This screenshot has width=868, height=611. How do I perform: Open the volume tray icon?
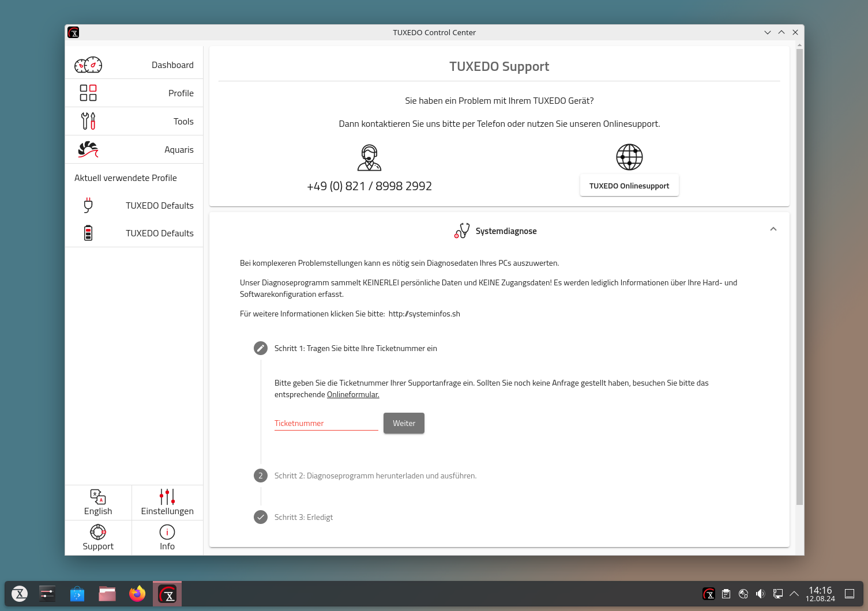(761, 594)
